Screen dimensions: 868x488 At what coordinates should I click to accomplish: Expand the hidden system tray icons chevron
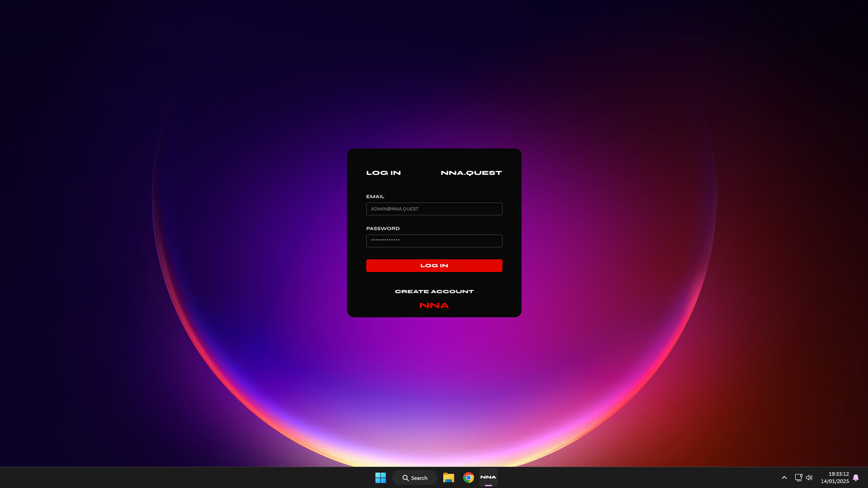[784, 478]
